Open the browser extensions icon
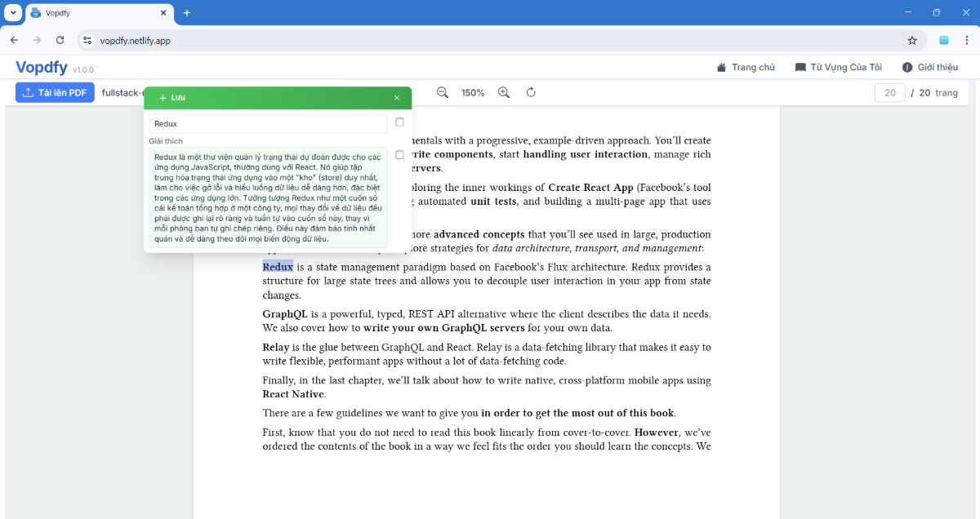This screenshot has height=519, width=980. pos(944,39)
